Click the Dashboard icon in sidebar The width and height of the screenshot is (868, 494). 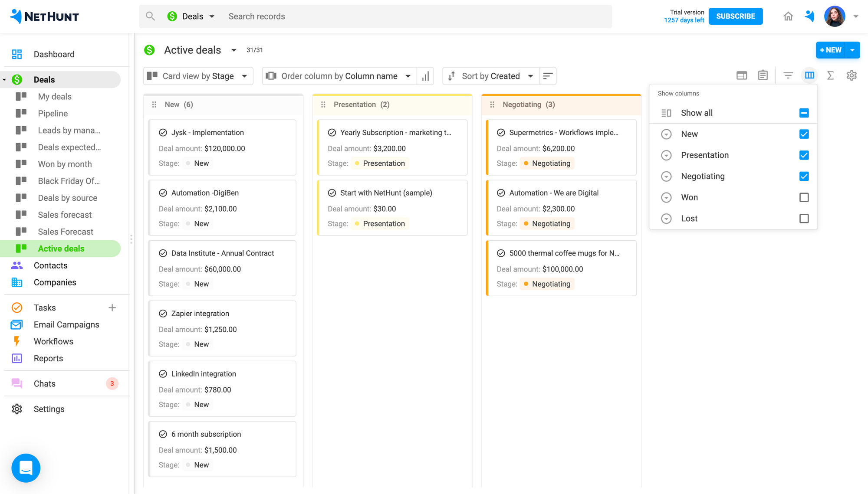tap(16, 54)
